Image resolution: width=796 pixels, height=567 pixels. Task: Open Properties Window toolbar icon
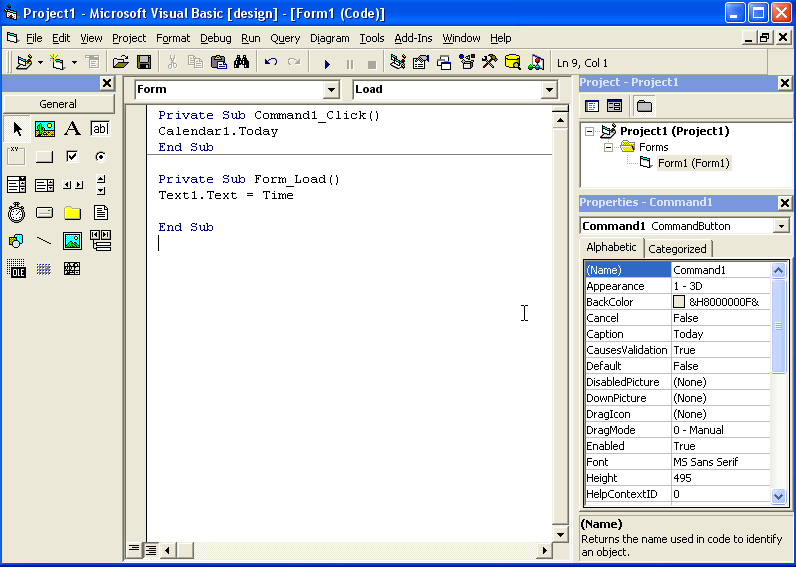click(421, 62)
